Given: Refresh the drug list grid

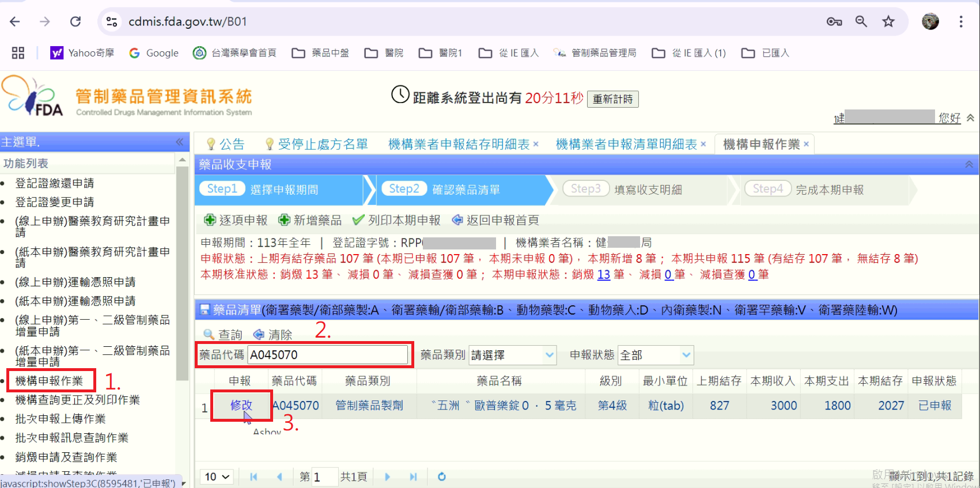Looking at the screenshot, I should coord(442,476).
